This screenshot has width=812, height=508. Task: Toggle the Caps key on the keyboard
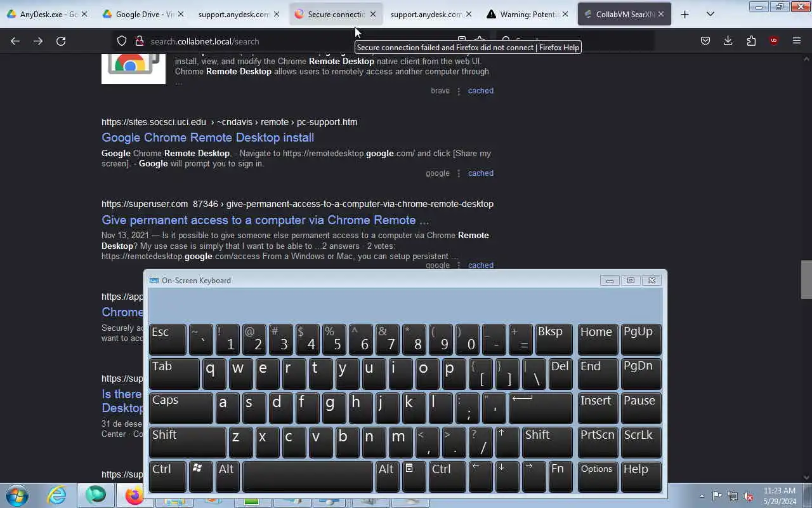click(x=181, y=408)
